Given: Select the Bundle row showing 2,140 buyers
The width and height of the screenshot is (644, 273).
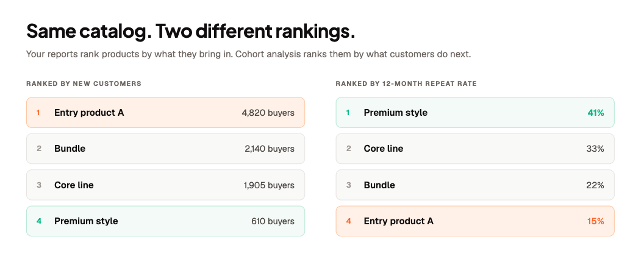Looking at the screenshot, I should coord(165,149).
